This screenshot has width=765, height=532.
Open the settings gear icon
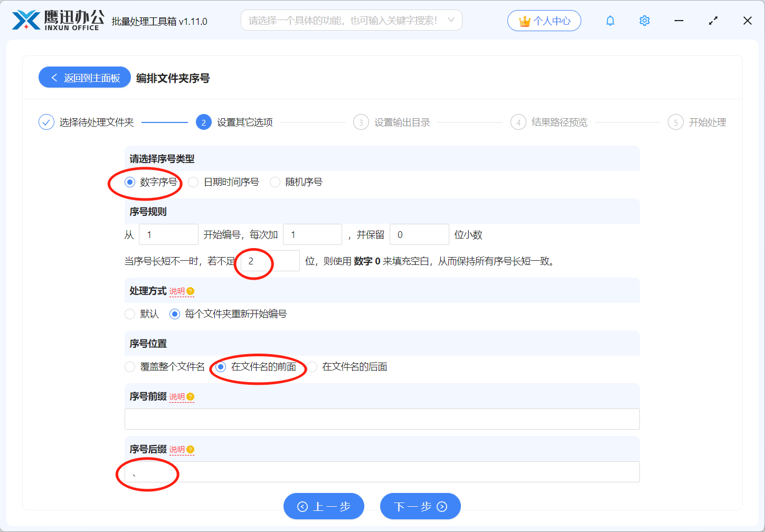pyautogui.click(x=644, y=20)
